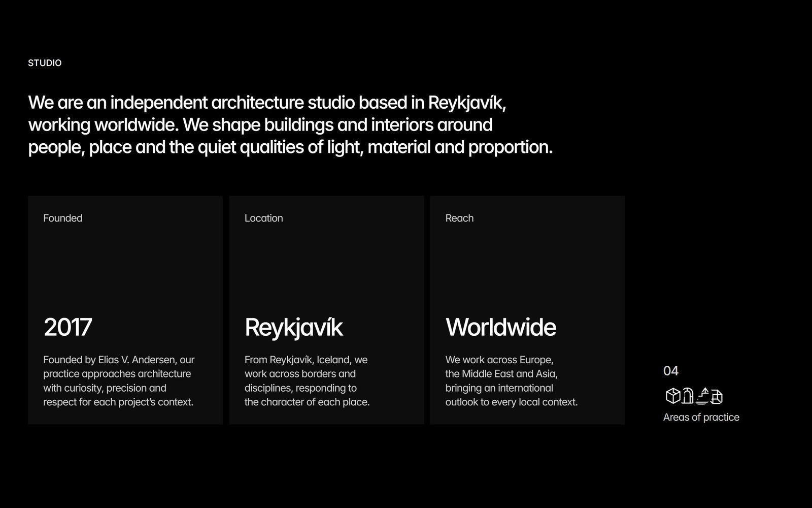812x508 pixels.
Task: Click the STUDIO section label
Action: pos(45,63)
